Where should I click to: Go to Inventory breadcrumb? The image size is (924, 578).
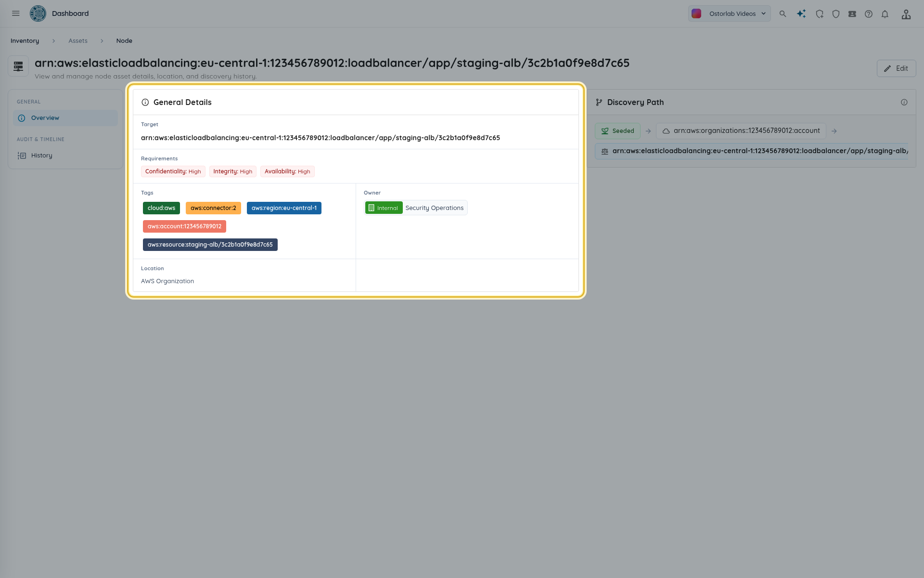(25, 41)
